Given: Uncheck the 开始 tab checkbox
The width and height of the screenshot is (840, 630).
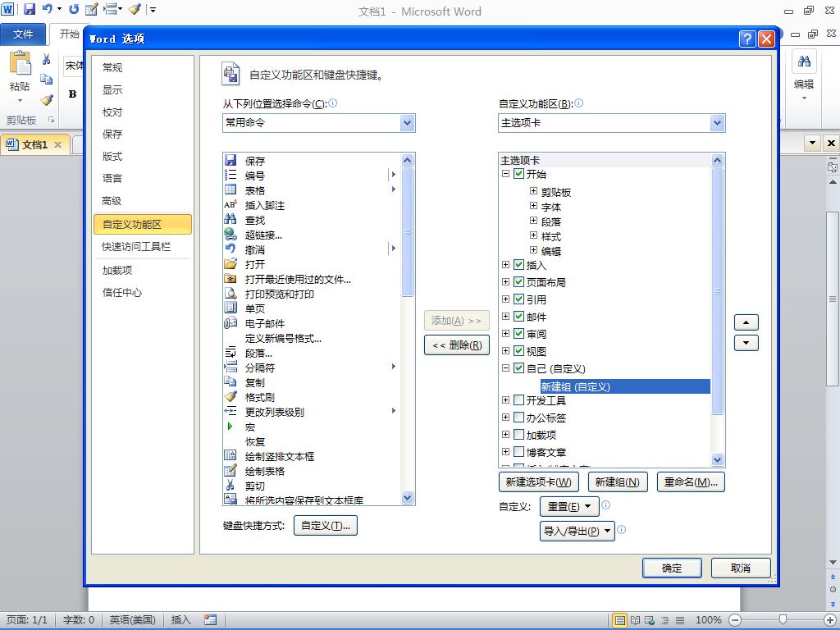Looking at the screenshot, I should click(x=518, y=174).
